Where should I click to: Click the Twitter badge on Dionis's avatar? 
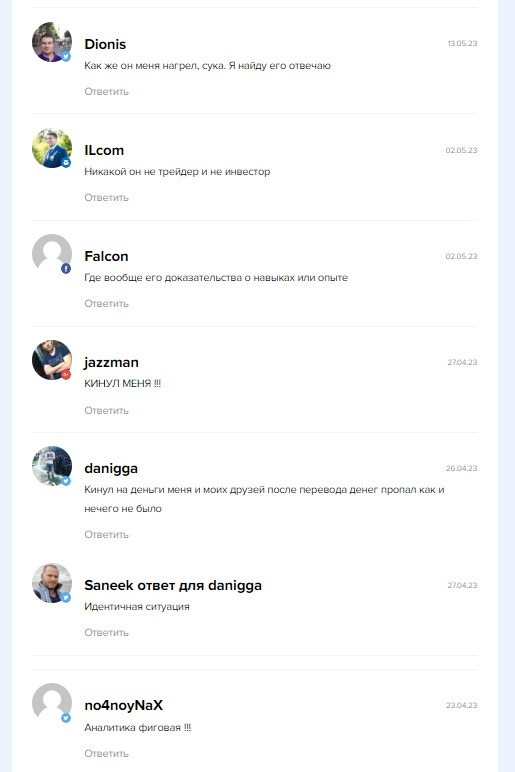(66, 57)
